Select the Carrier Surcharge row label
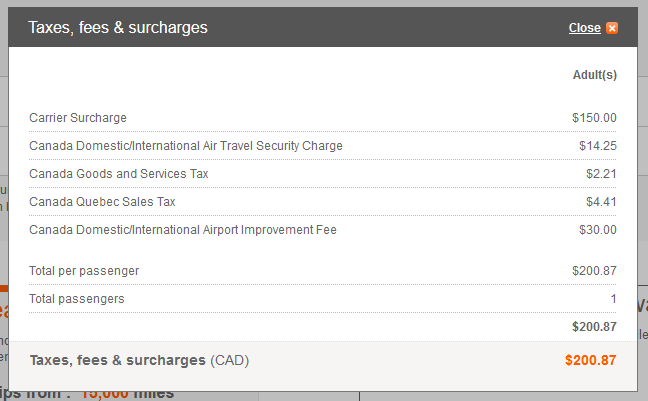Viewport: 648px width, 401px height. point(78,118)
